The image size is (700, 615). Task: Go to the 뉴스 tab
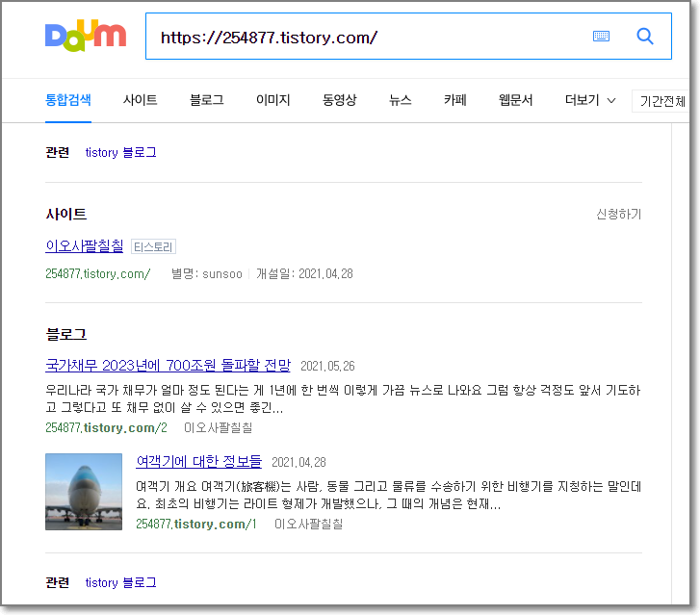tap(400, 100)
